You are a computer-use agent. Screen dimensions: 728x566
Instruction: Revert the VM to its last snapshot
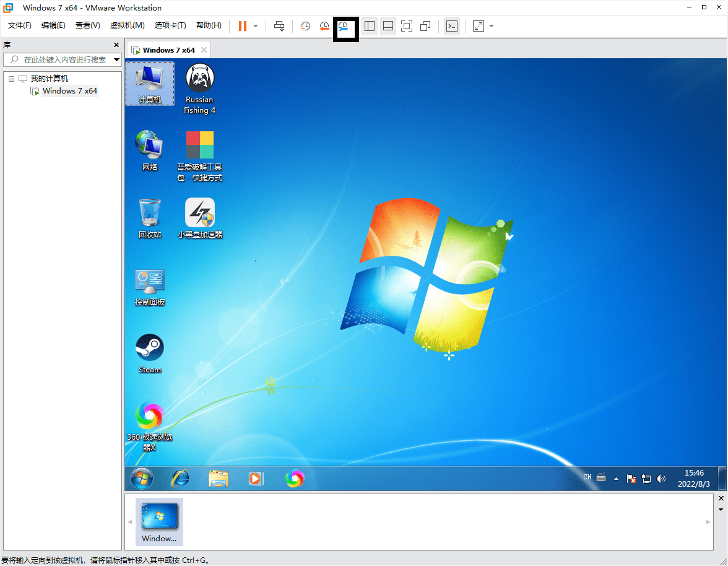coord(324,26)
